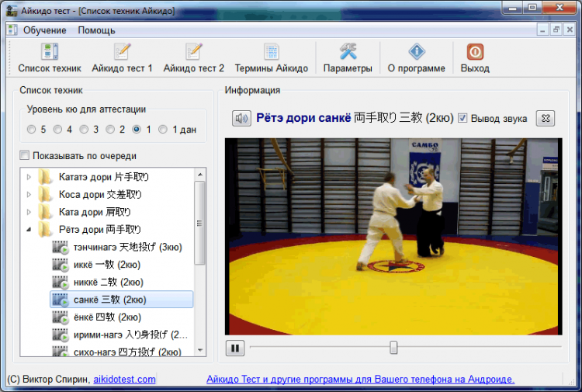The height and width of the screenshot is (392, 582).
Task: Launch Айкидо тест 1 from toolbar
Action: 122,52
